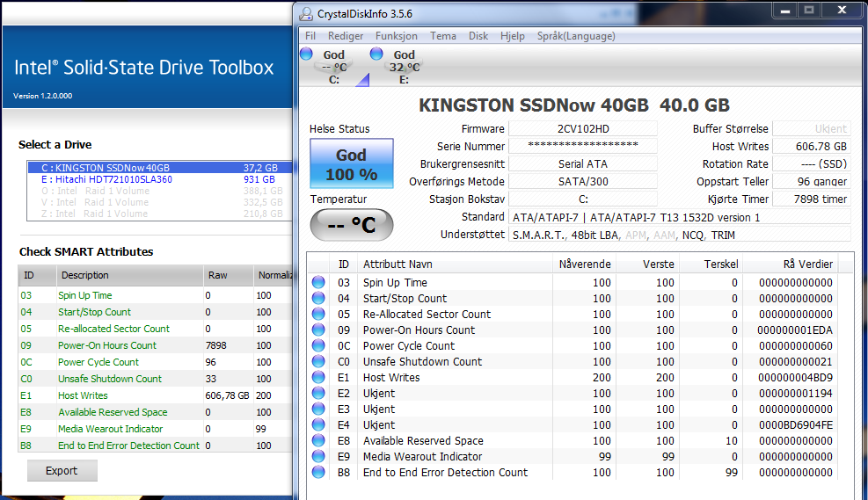Click the Description column header in Toolbox
Screen dimensions: 868x500
pyautogui.click(x=129, y=275)
